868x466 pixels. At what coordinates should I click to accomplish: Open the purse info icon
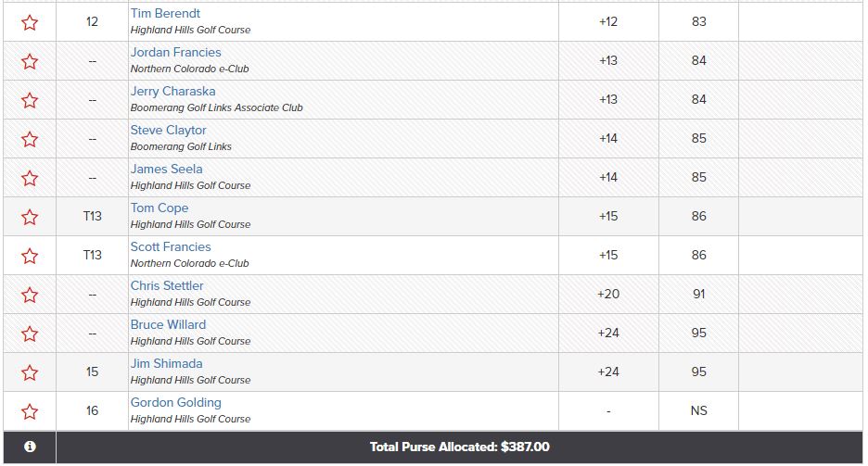30,447
